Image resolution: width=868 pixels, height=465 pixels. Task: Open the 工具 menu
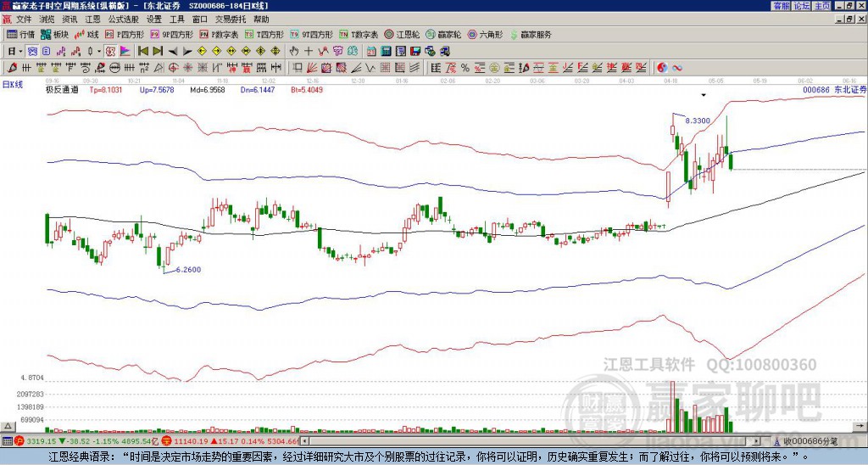(x=176, y=20)
